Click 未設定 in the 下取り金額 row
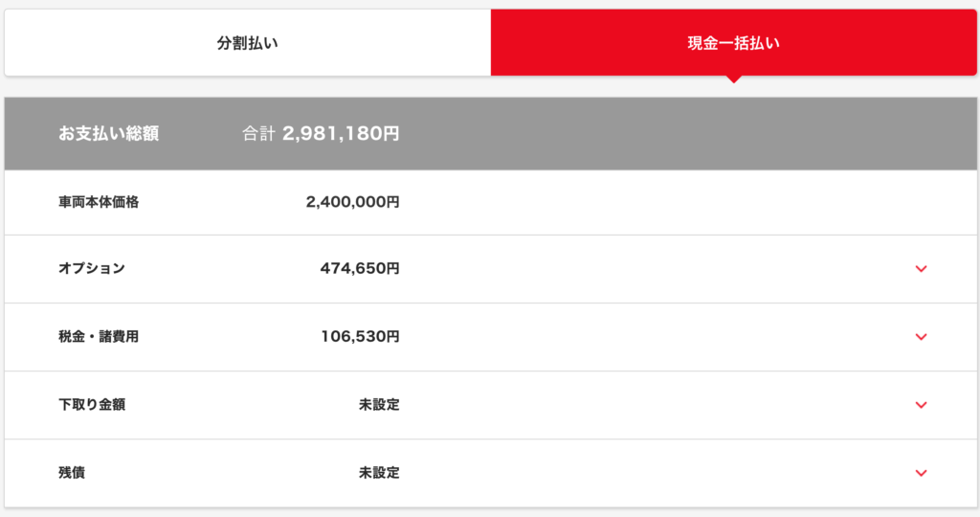The image size is (980, 517). pos(379,405)
